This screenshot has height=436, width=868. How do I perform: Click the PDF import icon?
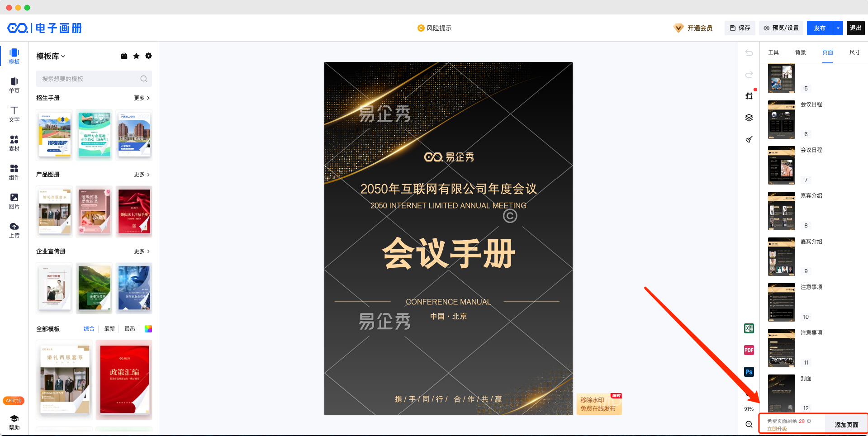(749, 350)
